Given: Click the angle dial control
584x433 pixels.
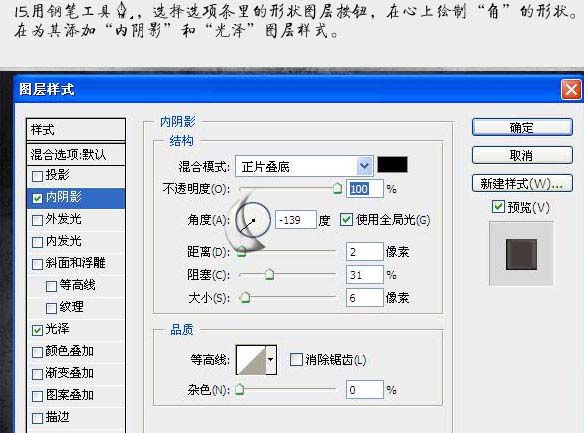Looking at the screenshot, I should [x=253, y=220].
